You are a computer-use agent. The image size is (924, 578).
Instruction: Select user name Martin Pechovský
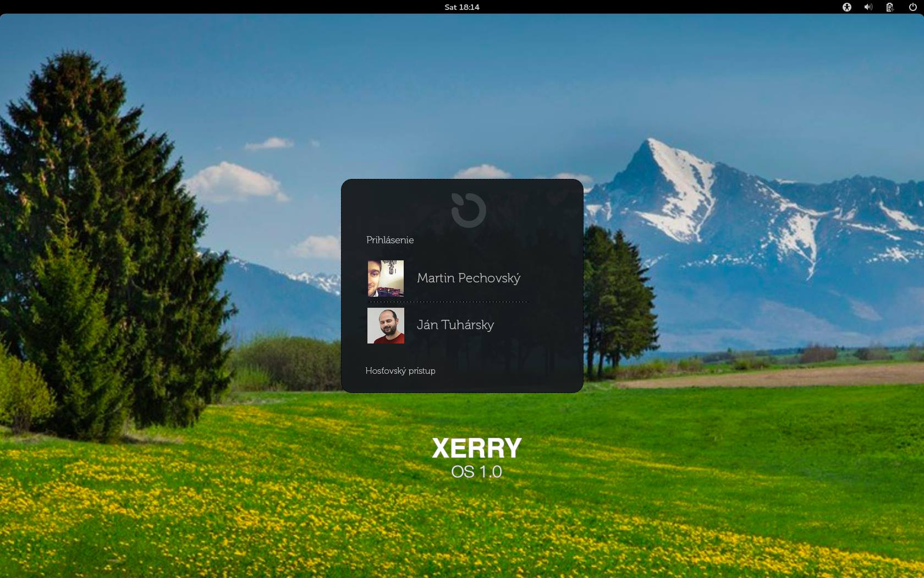[468, 278]
